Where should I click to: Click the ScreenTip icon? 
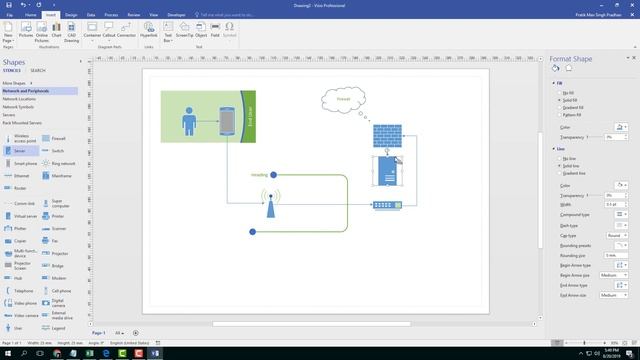point(184,30)
